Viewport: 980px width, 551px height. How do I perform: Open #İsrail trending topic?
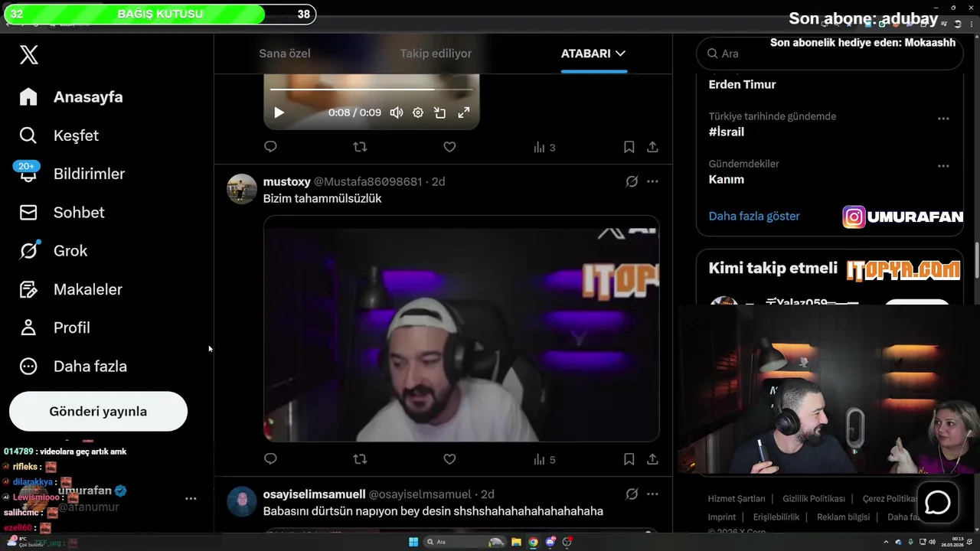(727, 132)
